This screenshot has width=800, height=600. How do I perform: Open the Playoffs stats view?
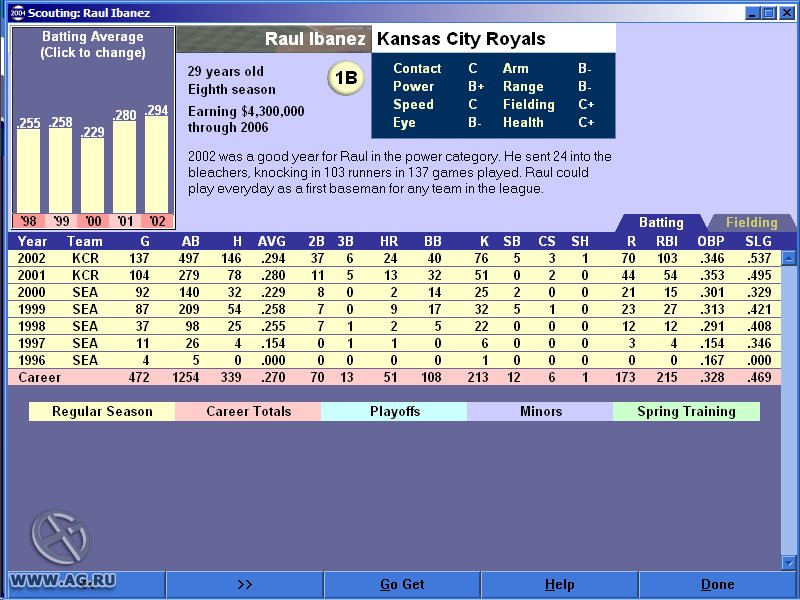pos(394,411)
